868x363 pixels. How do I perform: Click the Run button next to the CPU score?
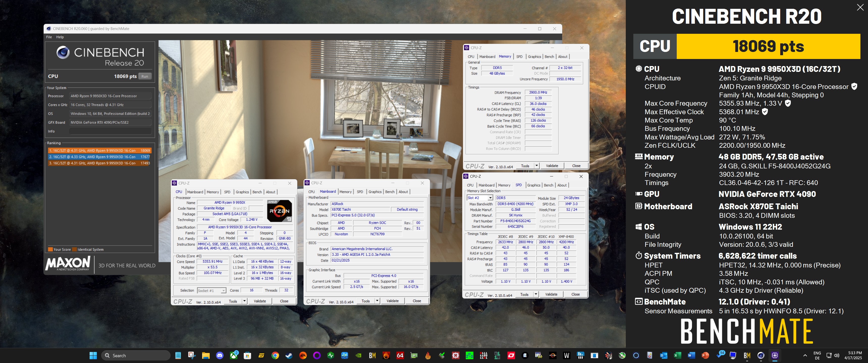145,76
